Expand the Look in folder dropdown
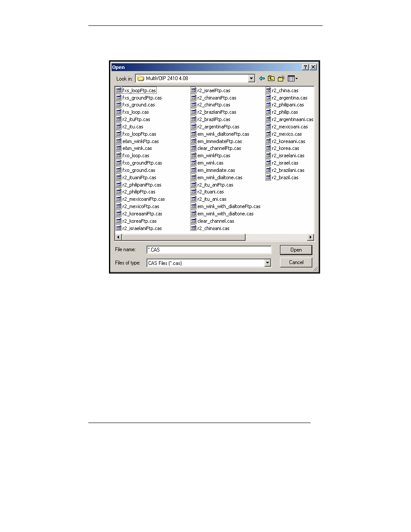The image size is (411, 532). click(252, 78)
